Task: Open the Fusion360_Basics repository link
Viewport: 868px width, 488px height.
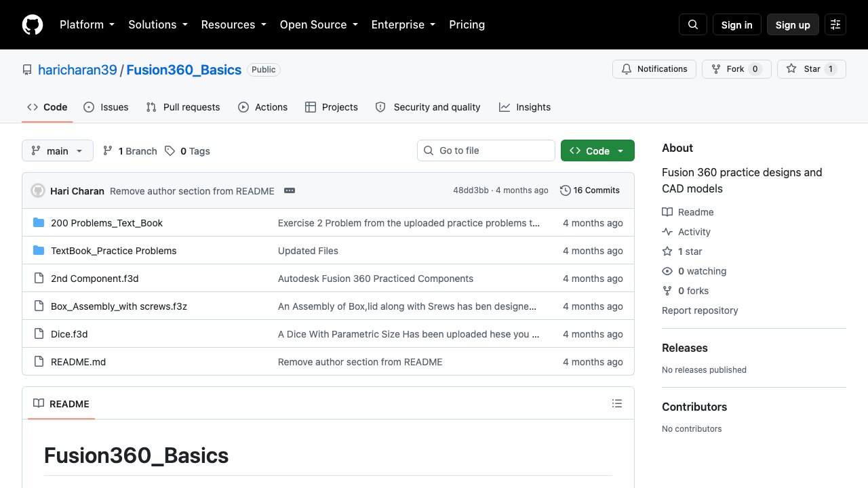Action: coord(184,70)
